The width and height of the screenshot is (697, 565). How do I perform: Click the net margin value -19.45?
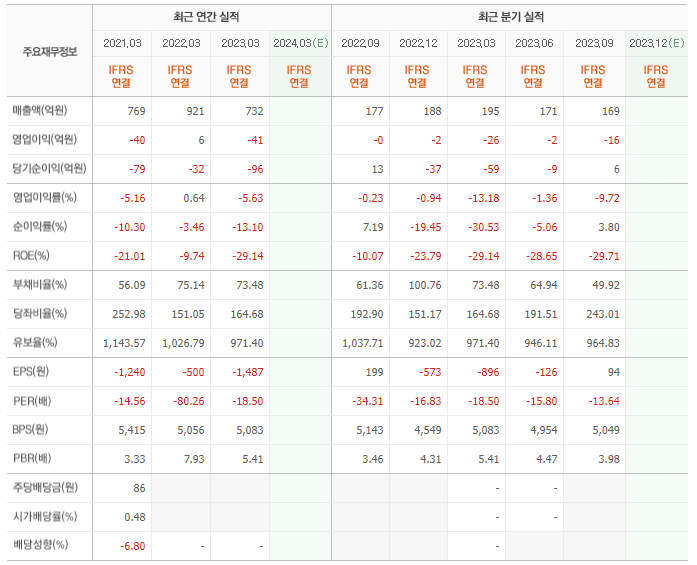pyautogui.click(x=426, y=227)
